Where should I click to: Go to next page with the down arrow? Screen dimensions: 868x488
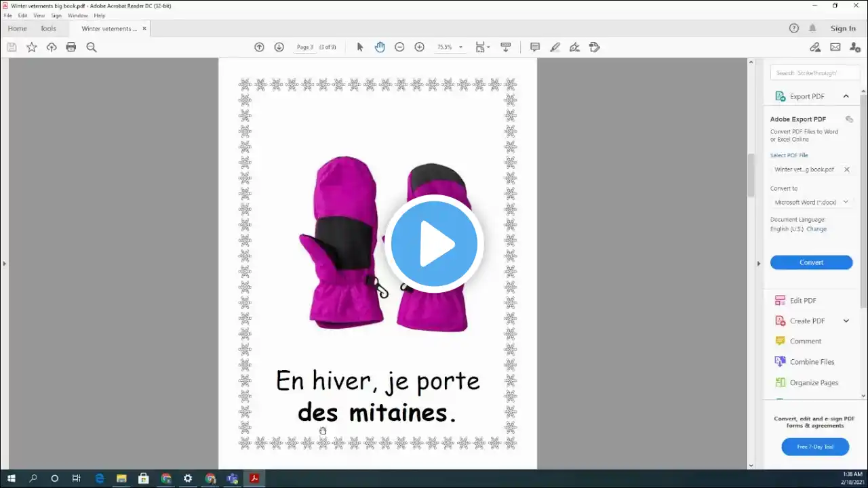[279, 47]
